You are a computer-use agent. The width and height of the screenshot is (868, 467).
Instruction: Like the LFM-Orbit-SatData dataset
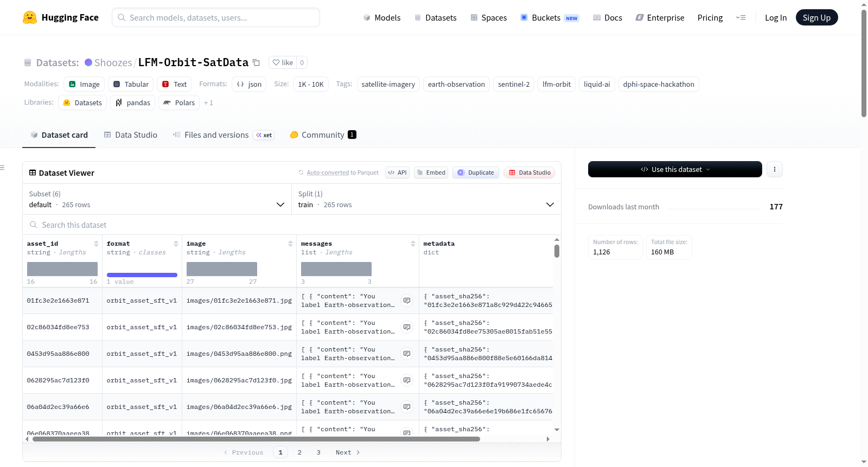pyautogui.click(x=283, y=62)
